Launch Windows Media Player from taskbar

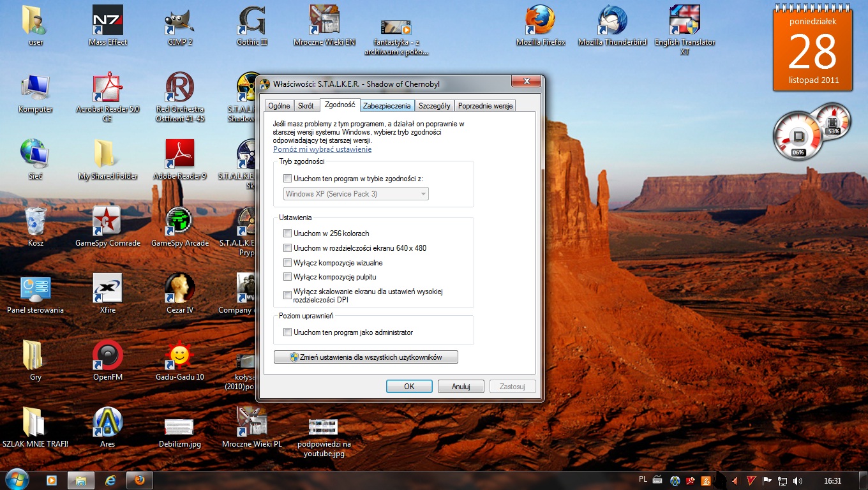click(x=52, y=480)
